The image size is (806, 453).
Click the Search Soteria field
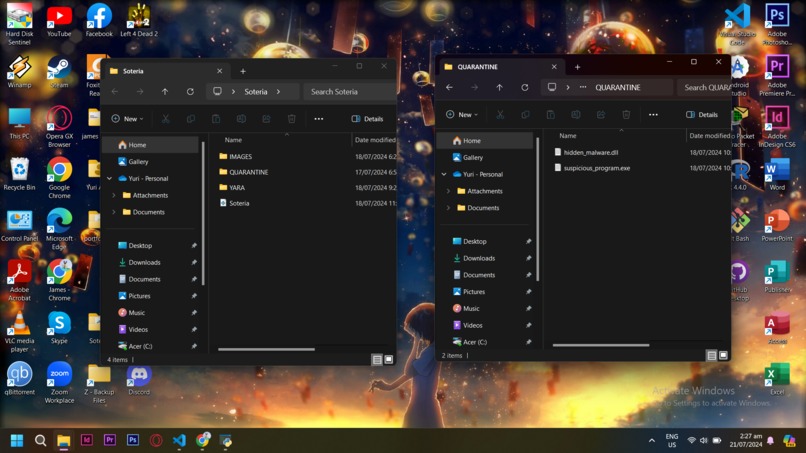(350, 92)
